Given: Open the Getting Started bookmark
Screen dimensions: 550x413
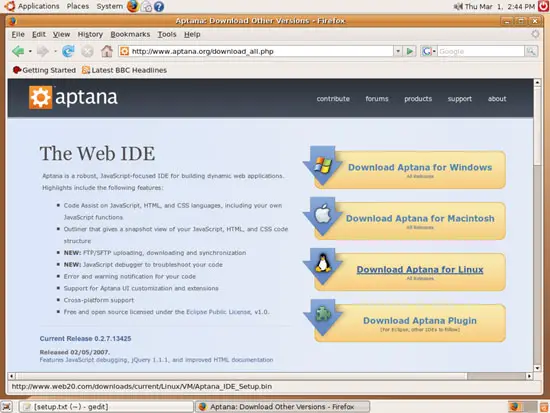Looking at the screenshot, I should click(x=44, y=70).
